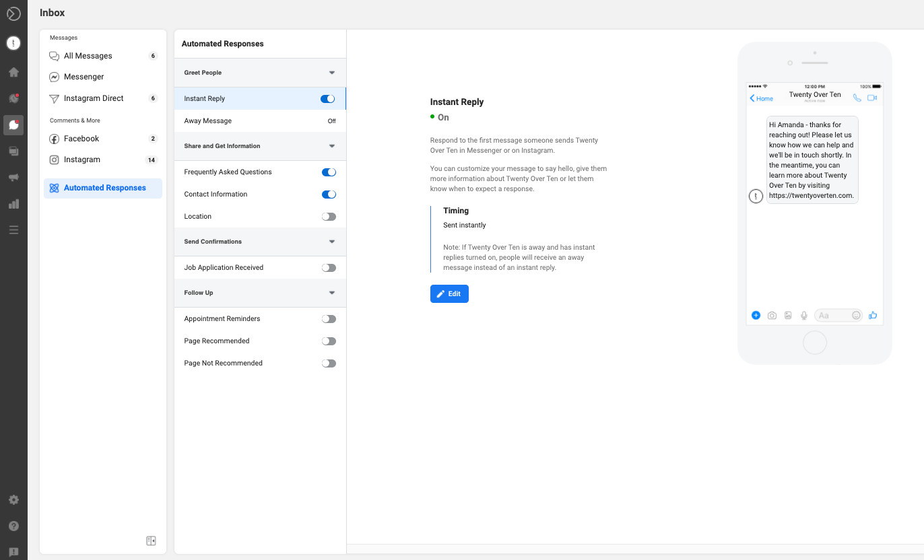
Task: Click the phone preview home button circle
Action: [815, 343]
